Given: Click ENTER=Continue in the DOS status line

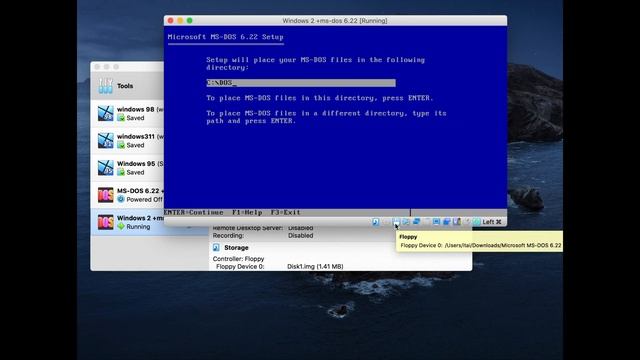Looking at the screenshot, I should tap(193, 212).
